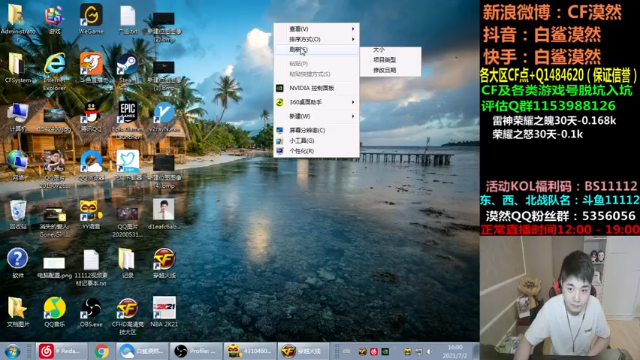Launch the Steam desktop shortcut
This screenshot has width=640, height=360.
pyautogui.click(x=127, y=67)
